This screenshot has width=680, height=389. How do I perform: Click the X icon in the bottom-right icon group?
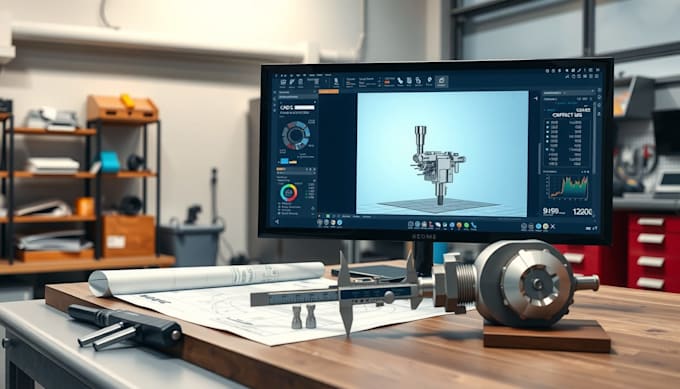(x=553, y=226)
